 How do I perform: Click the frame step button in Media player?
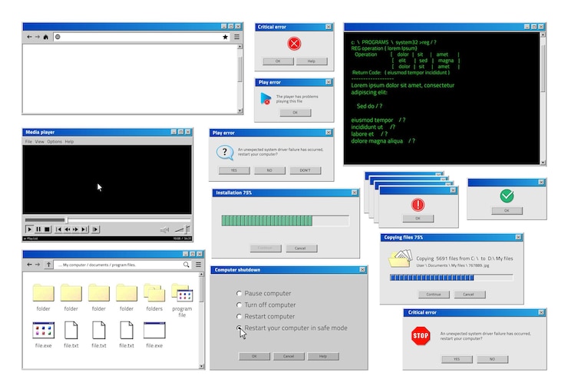coord(95,229)
